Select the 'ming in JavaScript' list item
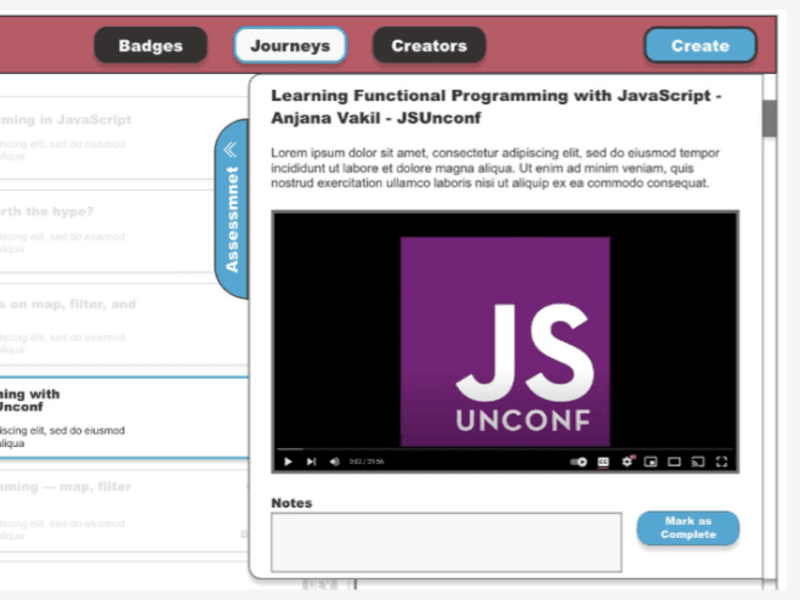This screenshot has height=600, width=800. pyautogui.click(x=124, y=138)
